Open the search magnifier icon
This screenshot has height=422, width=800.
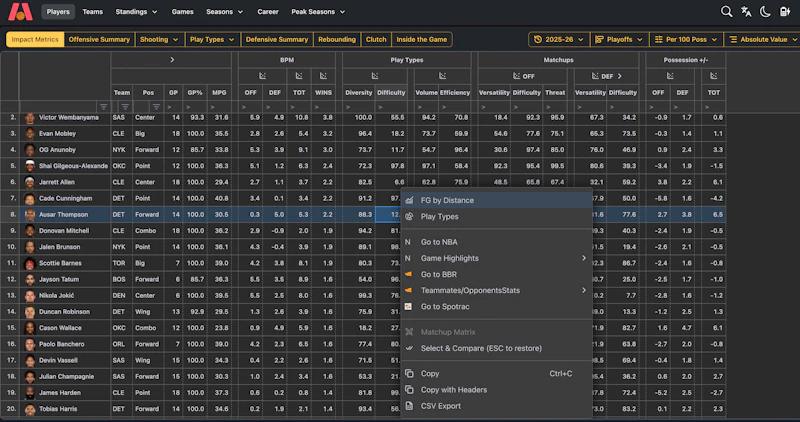point(727,11)
